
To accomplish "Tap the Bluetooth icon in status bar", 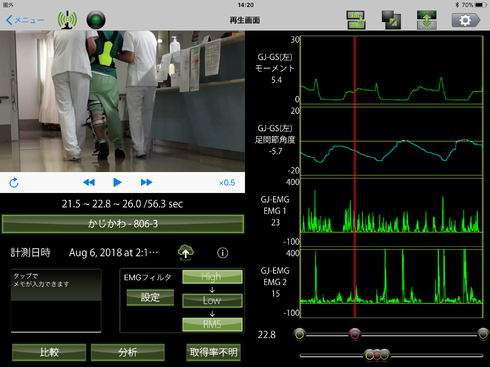I will click(x=457, y=5).
